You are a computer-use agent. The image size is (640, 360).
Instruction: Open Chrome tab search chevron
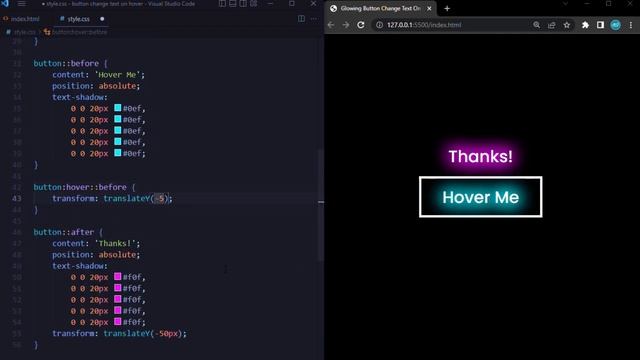[565, 4]
